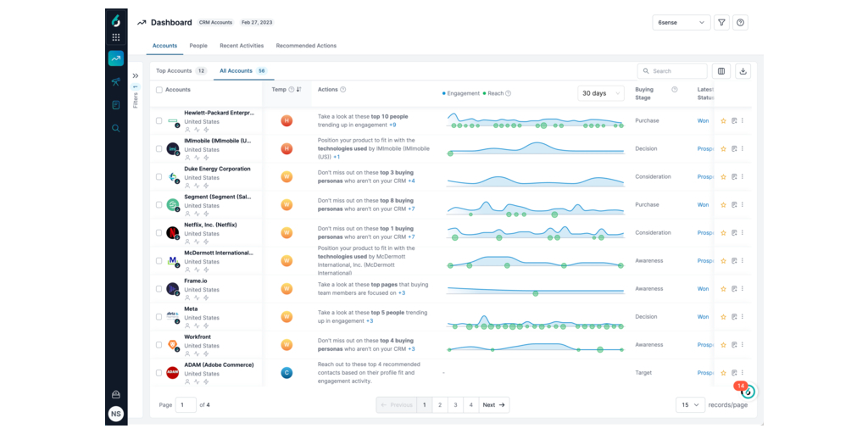Go to the Next page
The height and width of the screenshot is (434, 868).
tap(494, 404)
